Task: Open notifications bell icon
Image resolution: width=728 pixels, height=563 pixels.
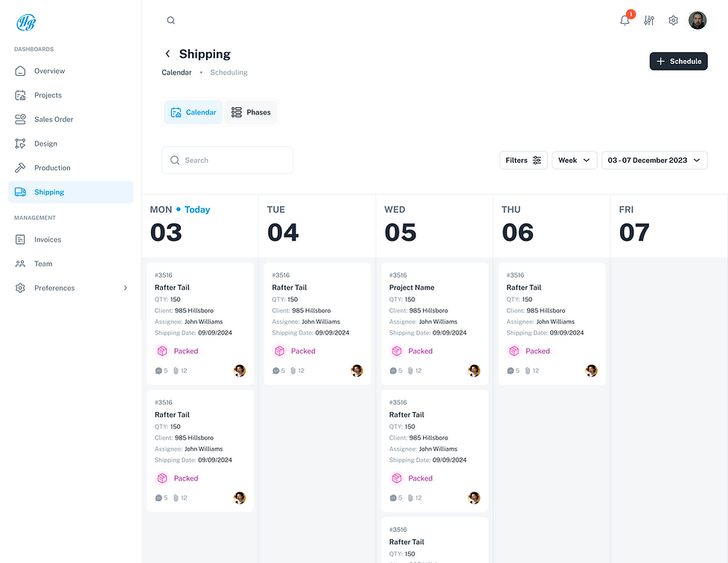Action: point(625,20)
